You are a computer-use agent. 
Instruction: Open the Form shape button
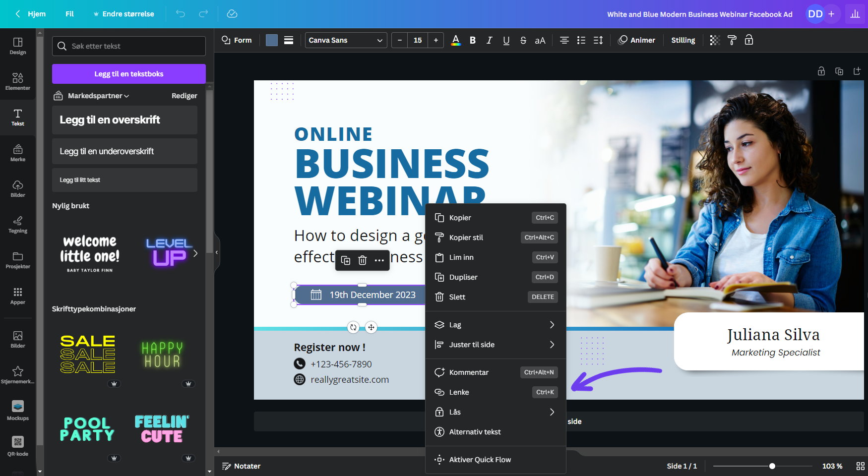[x=237, y=40]
